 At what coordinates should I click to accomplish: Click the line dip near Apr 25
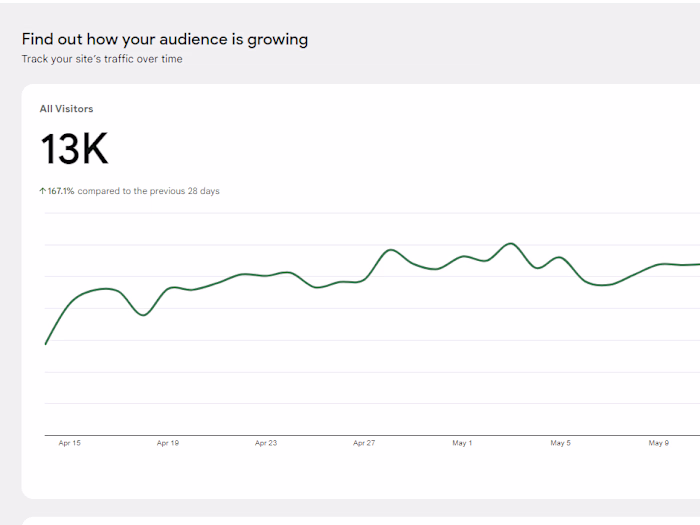coord(317,287)
